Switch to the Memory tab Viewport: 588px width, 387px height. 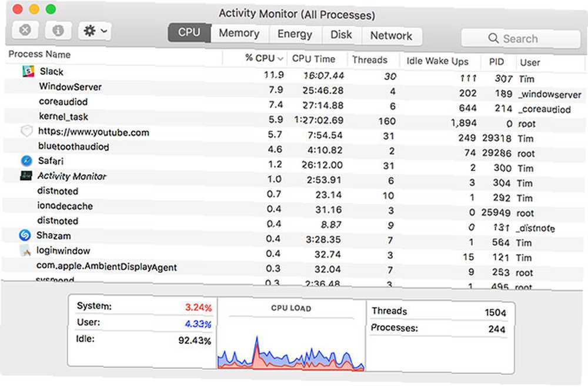click(x=239, y=34)
